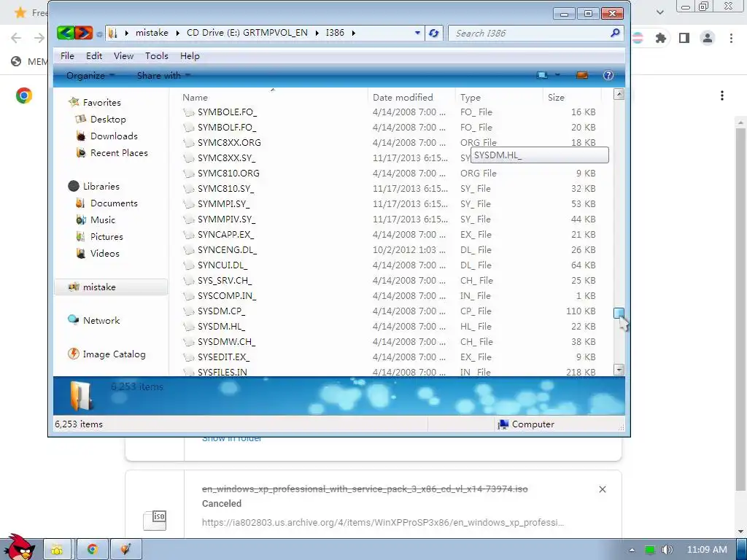Open Network in navigation pane
Screen dimensions: 747x560
(x=101, y=321)
